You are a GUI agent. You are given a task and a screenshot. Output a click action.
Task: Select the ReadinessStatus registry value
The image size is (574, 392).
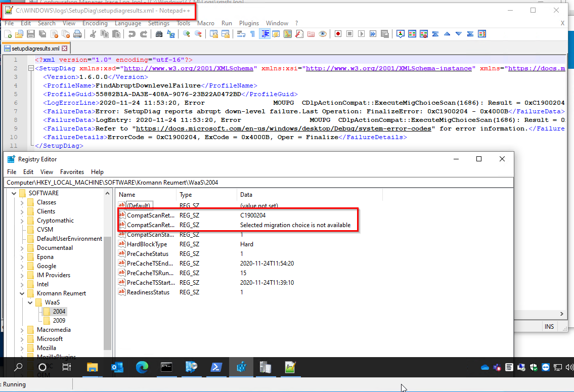[x=148, y=292]
